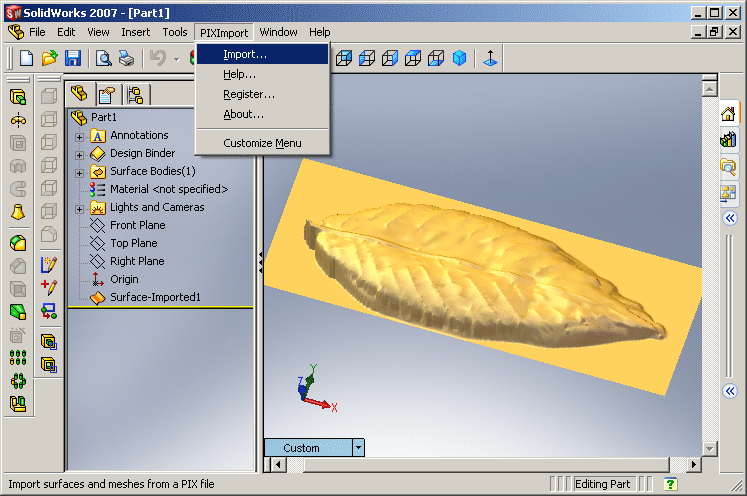Viewport: 747px width, 496px height.
Task: Click the Save floppy disk icon
Action: coord(72,59)
